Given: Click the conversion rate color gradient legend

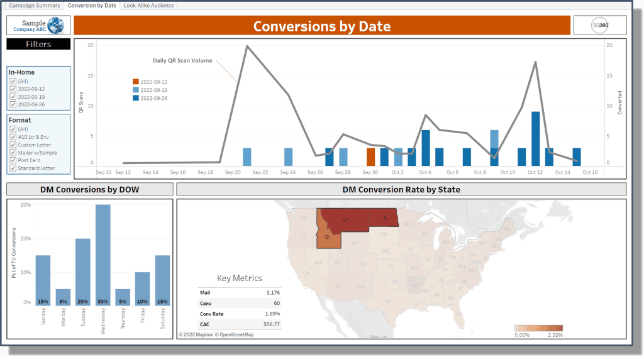Looking at the screenshot, I should [538, 328].
